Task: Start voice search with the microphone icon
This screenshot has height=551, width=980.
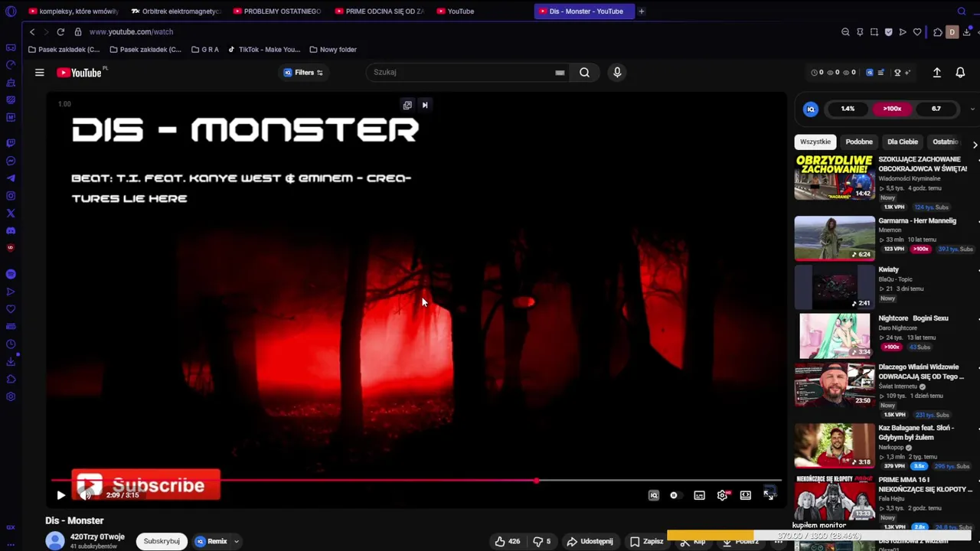Action: pyautogui.click(x=617, y=72)
